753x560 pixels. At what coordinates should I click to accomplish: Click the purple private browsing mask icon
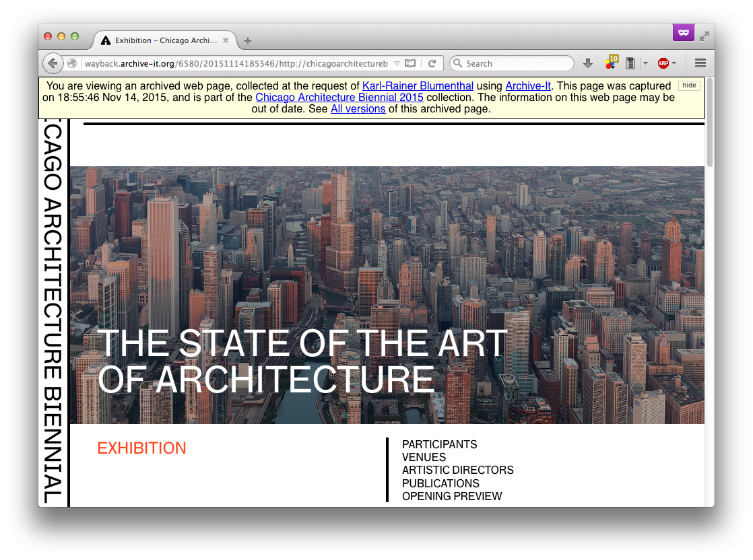684,32
